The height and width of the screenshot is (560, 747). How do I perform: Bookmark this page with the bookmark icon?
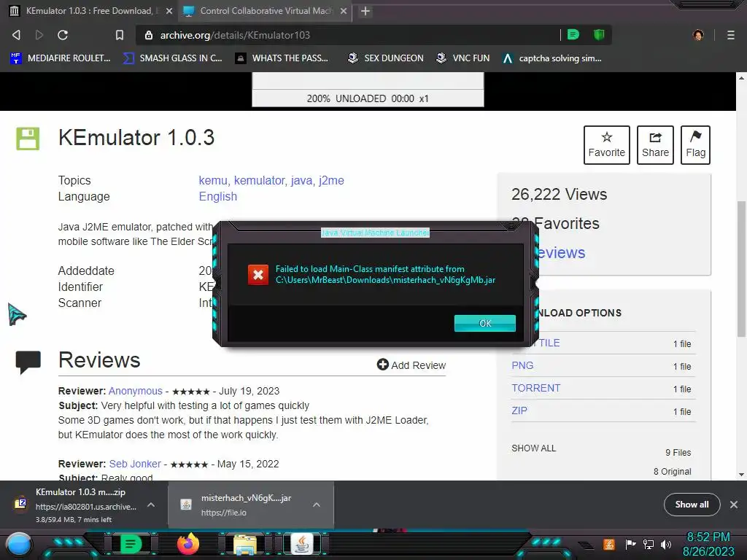[x=120, y=35]
